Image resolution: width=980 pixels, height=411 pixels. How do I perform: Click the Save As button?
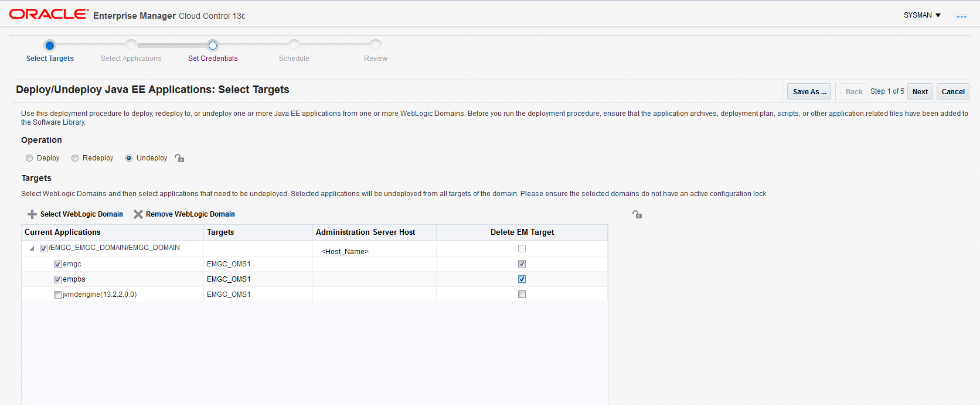click(809, 91)
